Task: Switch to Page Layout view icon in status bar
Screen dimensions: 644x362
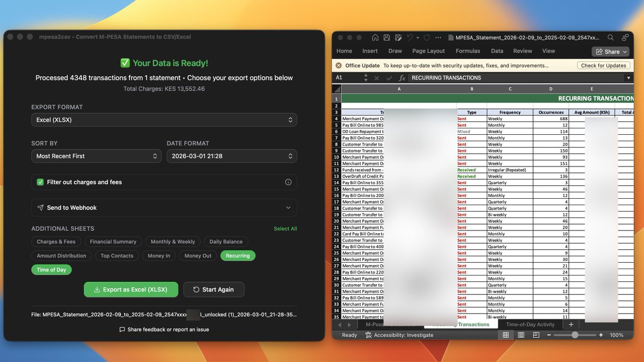Action: (521, 335)
